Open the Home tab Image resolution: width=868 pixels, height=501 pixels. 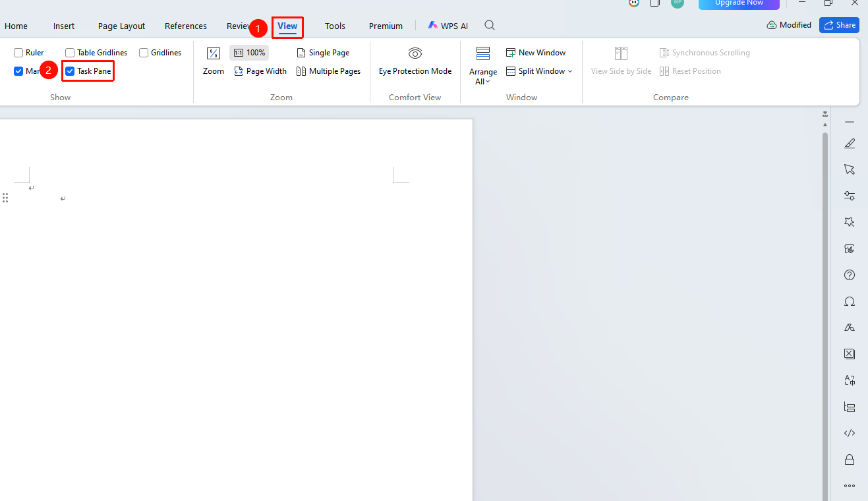click(16, 26)
